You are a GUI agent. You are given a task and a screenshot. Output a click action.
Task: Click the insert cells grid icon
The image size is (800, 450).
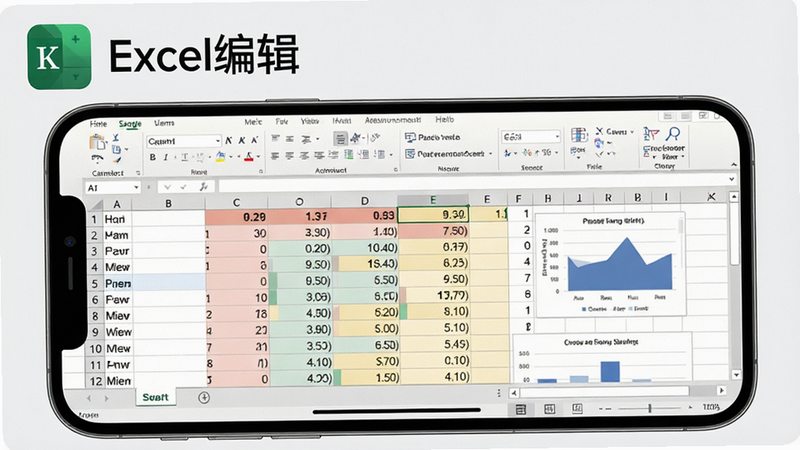[x=579, y=135]
